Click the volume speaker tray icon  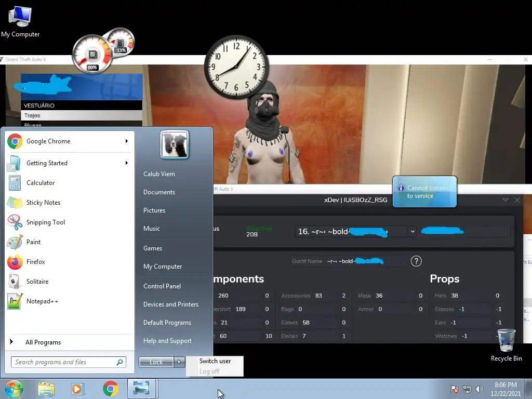479,389
